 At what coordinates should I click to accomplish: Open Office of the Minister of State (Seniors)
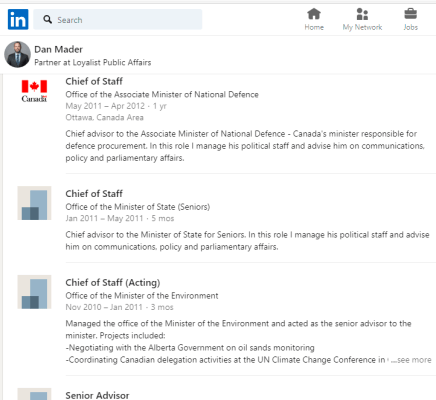pyautogui.click(x=138, y=207)
